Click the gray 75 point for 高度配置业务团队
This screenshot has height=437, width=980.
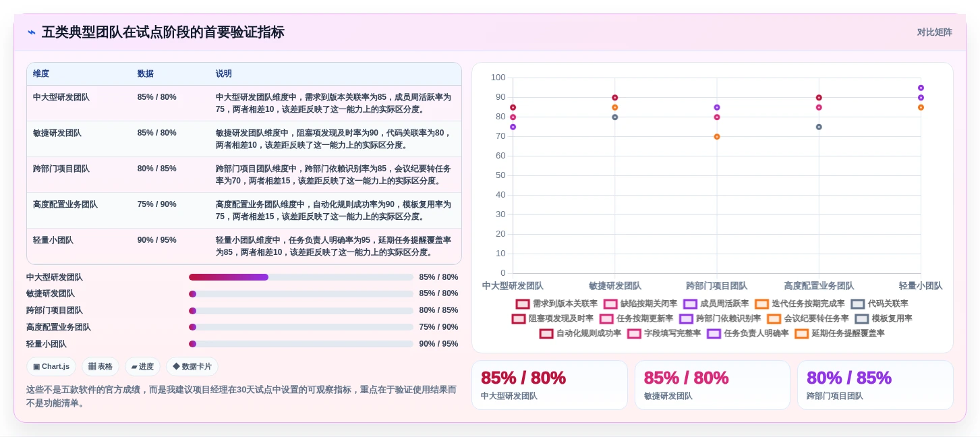coord(819,127)
